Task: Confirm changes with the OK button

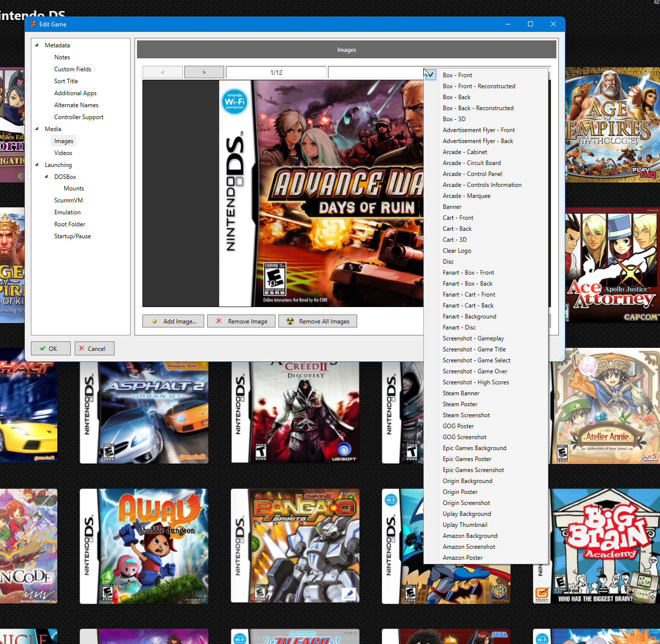Action: click(x=51, y=348)
